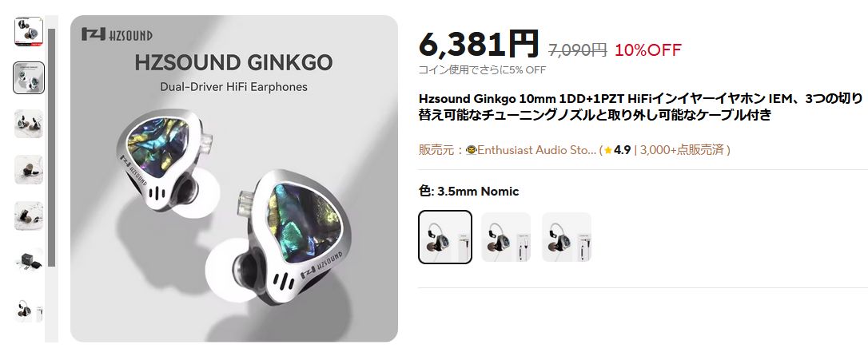The width and height of the screenshot is (868, 360).
Task: Select the highlighted second gallery thumbnail
Action: pyautogui.click(x=28, y=77)
